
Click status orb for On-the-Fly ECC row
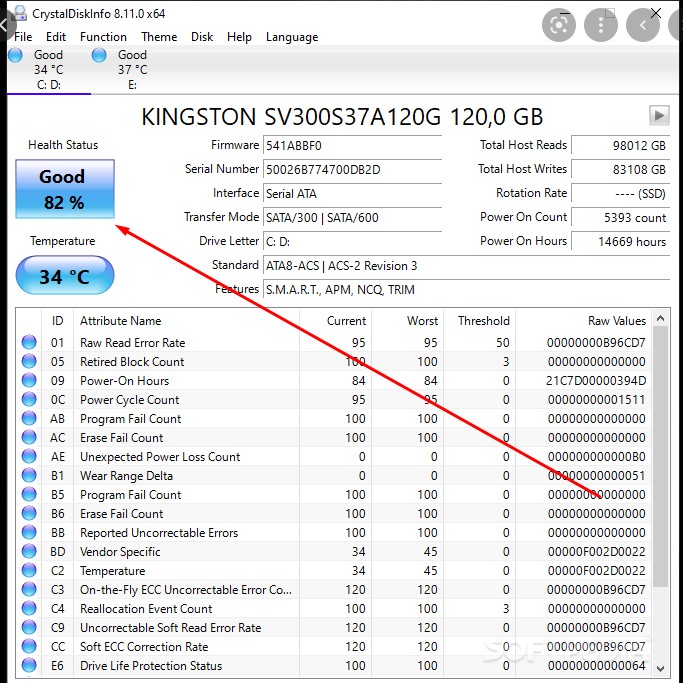point(29,589)
